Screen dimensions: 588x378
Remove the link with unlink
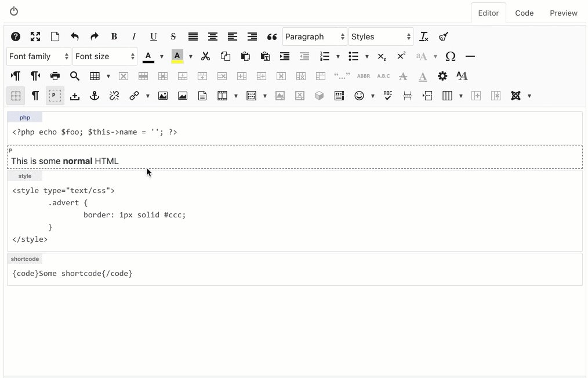click(114, 96)
